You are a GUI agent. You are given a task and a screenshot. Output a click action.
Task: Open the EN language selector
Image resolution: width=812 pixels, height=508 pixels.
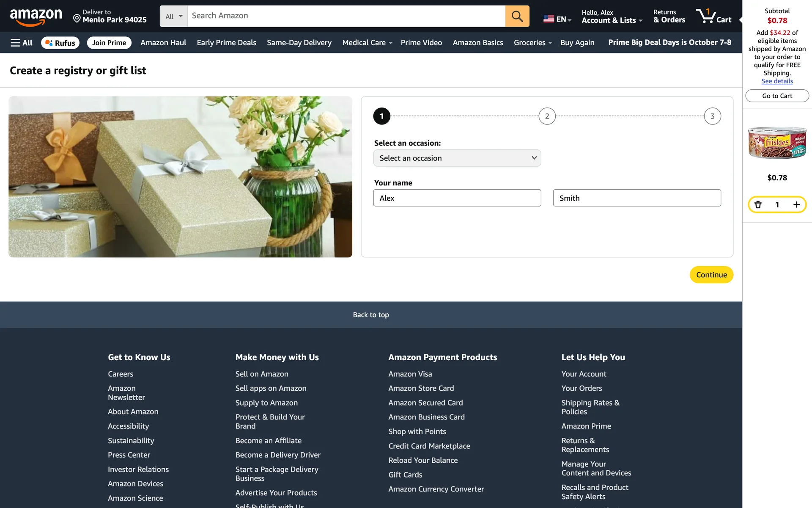click(x=557, y=19)
